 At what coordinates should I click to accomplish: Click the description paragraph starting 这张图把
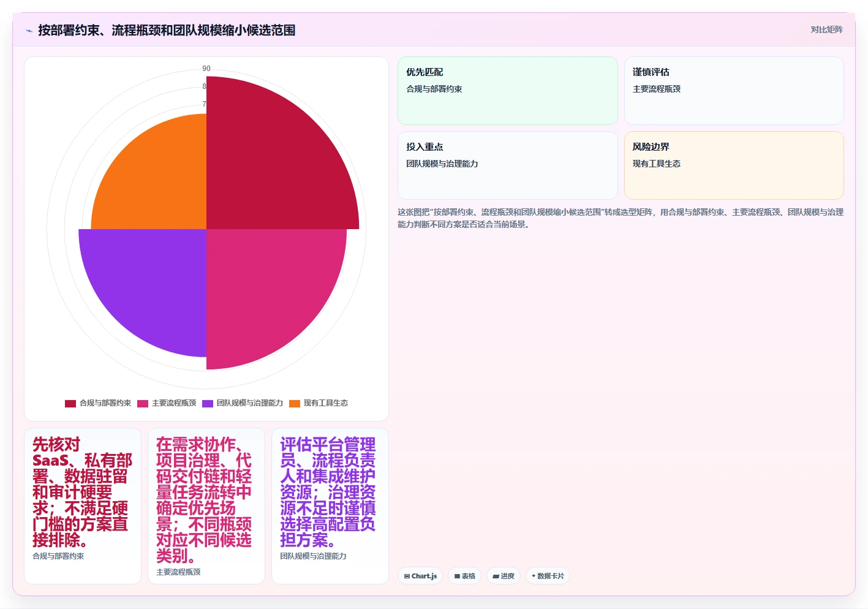point(621,218)
